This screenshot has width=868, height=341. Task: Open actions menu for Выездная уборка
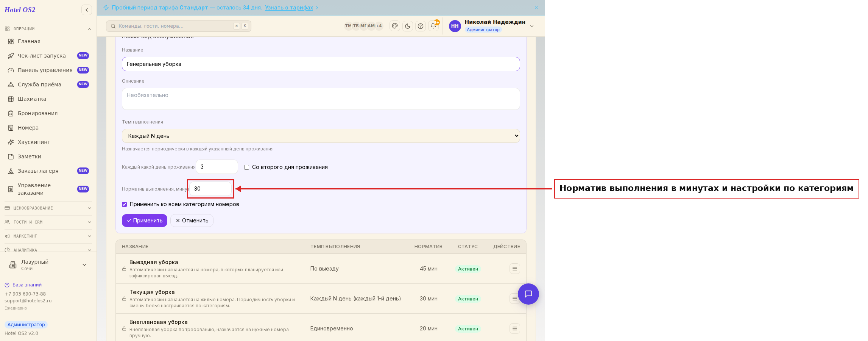click(x=515, y=269)
